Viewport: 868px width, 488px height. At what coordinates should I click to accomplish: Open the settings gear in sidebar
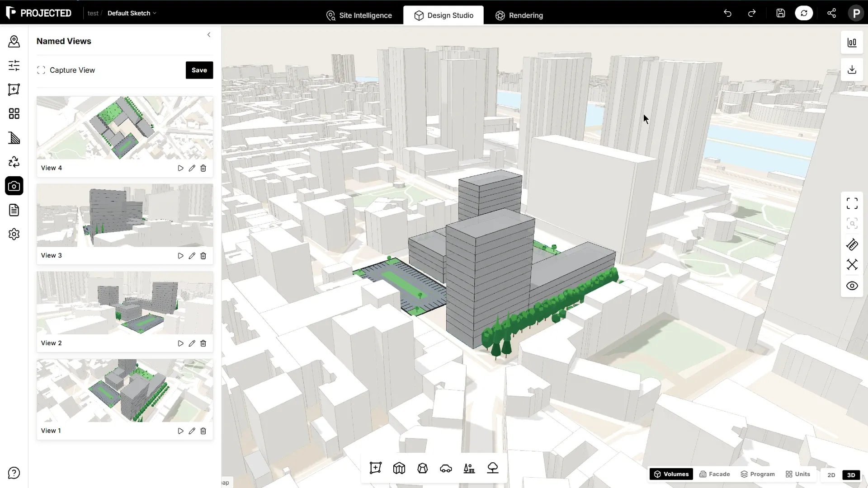point(14,234)
